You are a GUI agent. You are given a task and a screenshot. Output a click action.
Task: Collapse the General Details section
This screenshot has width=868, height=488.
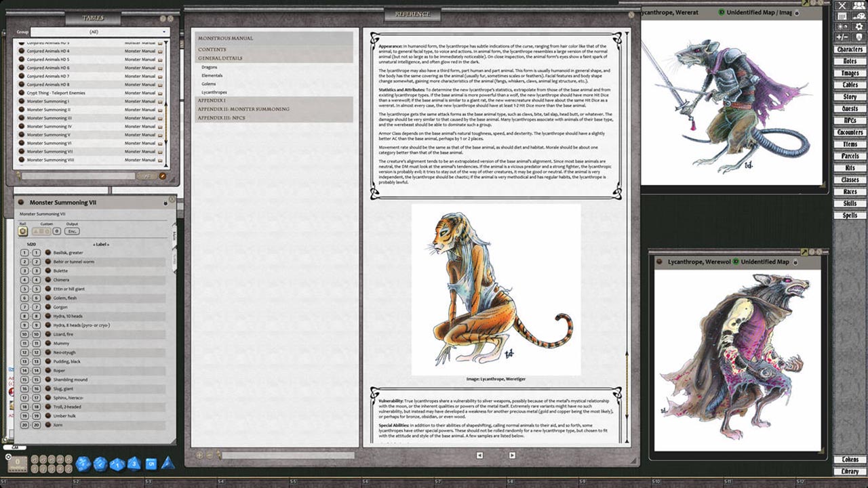(220, 58)
